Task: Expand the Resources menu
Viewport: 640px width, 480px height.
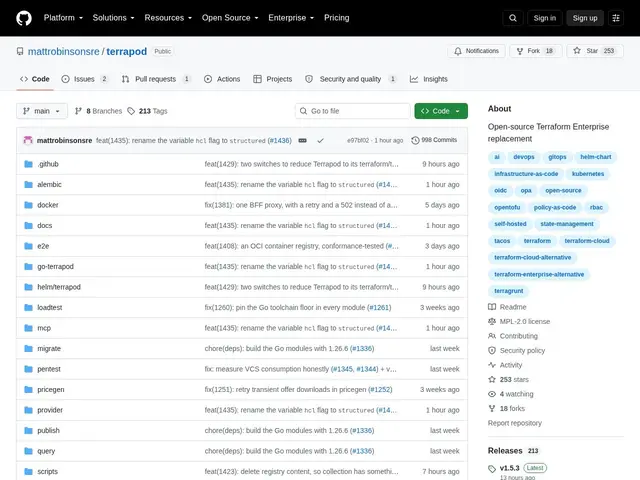Action: coord(168,18)
